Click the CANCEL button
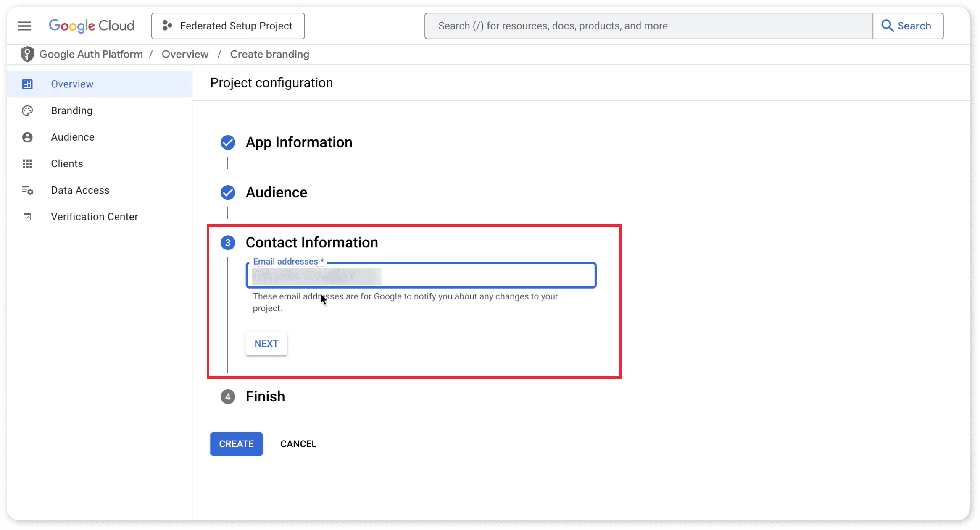 [x=298, y=444]
